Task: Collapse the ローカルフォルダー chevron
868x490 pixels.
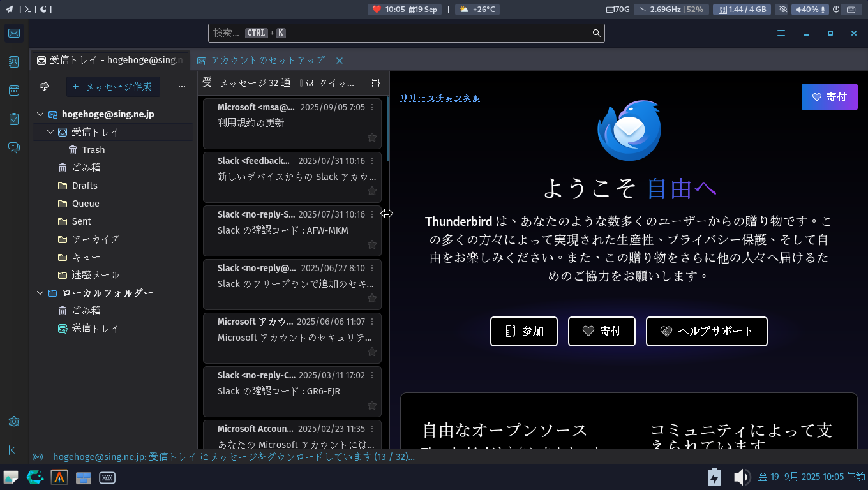Action: [40, 293]
